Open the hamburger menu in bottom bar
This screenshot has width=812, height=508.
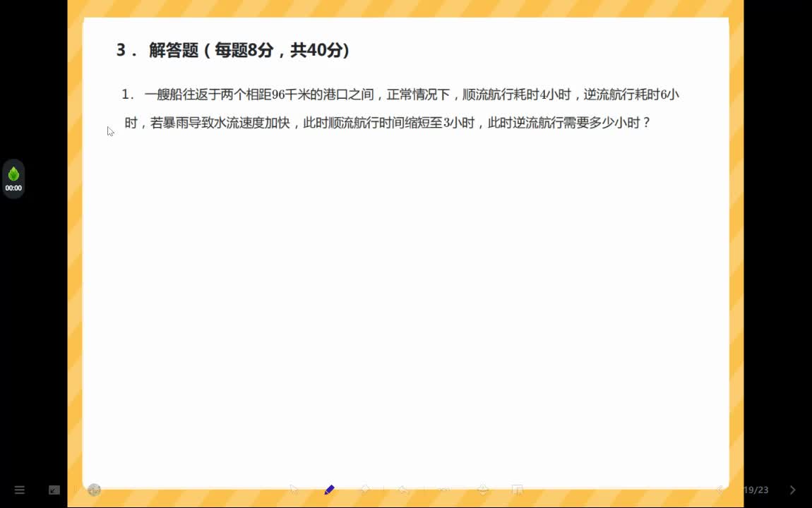coord(20,490)
